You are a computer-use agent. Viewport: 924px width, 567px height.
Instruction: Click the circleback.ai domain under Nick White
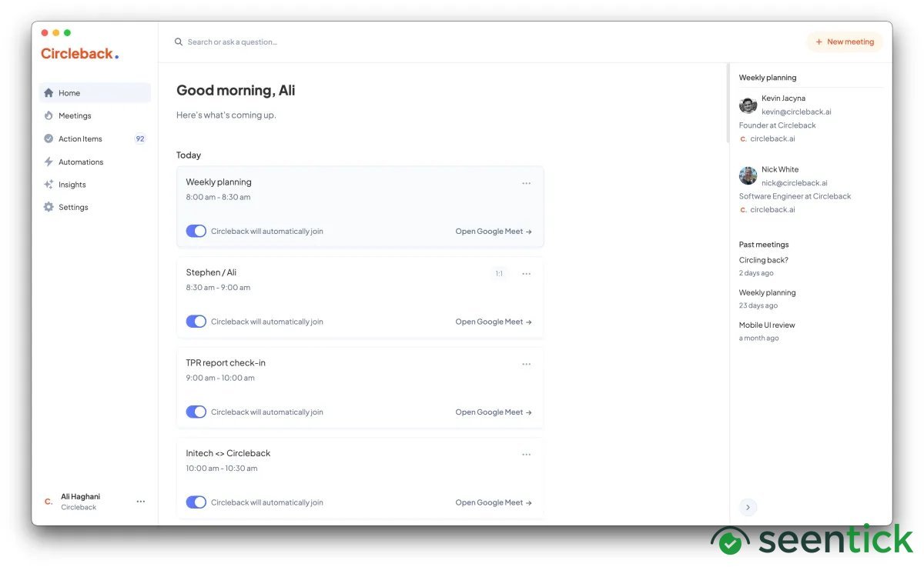772,209
